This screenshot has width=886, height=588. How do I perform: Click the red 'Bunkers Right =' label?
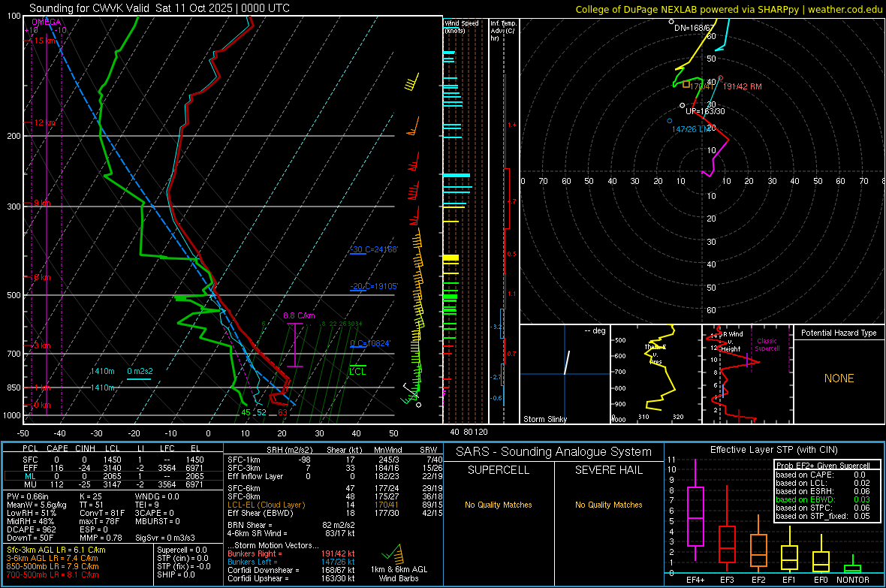[x=255, y=553]
